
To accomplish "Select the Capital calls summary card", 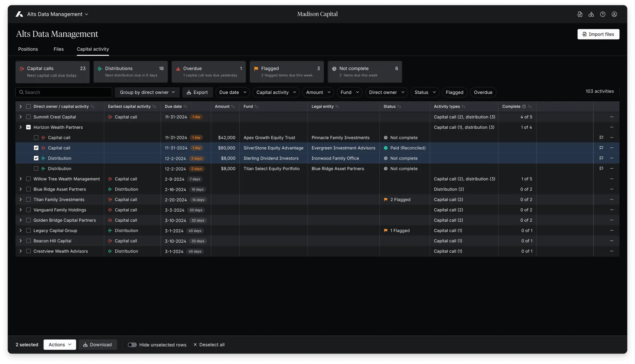I will 53,72.
